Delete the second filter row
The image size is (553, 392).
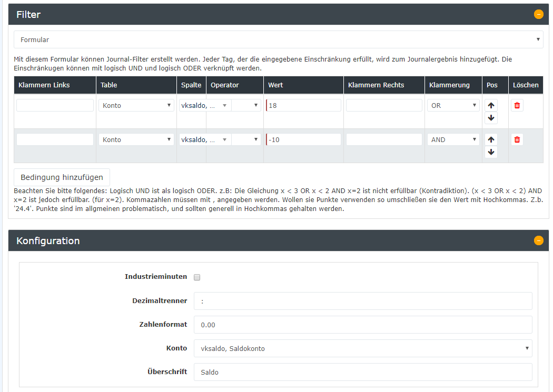[517, 139]
